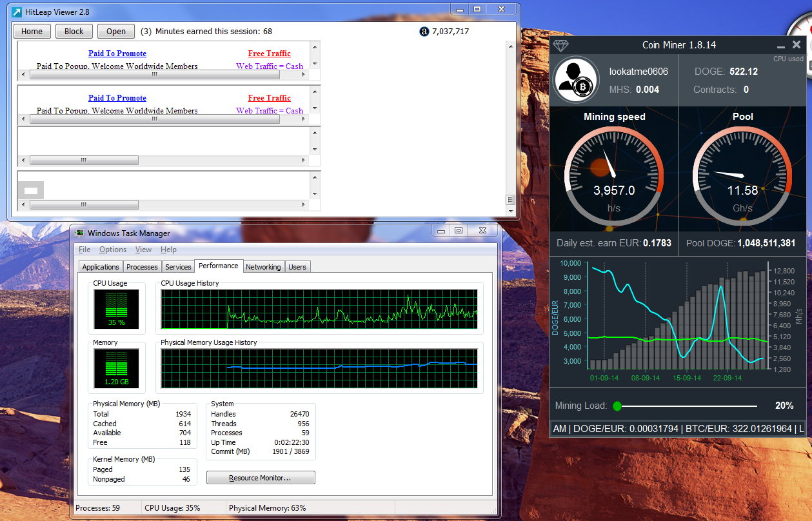Switch to the Processes tab

pyautogui.click(x=142, y=267)
